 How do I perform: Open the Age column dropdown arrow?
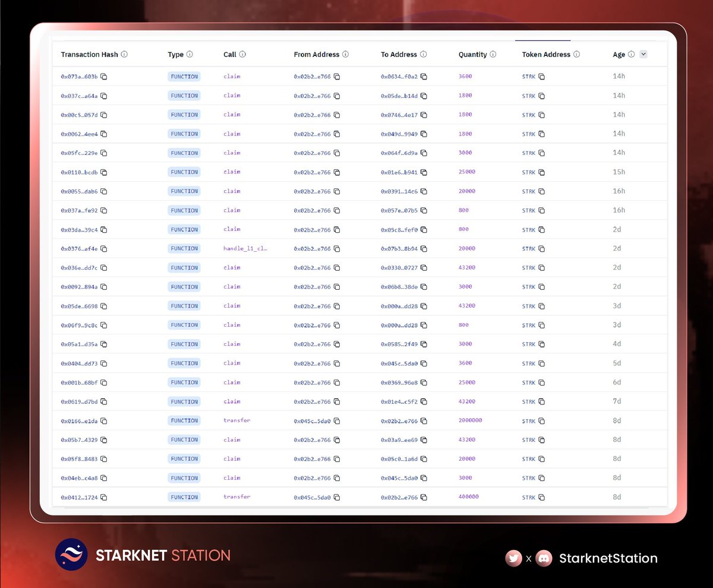(x=643, y=54)
